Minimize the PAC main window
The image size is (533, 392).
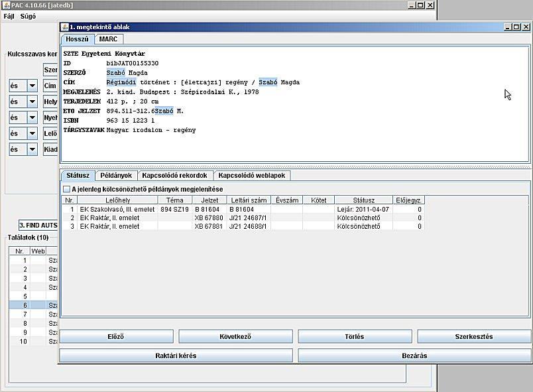411,5
